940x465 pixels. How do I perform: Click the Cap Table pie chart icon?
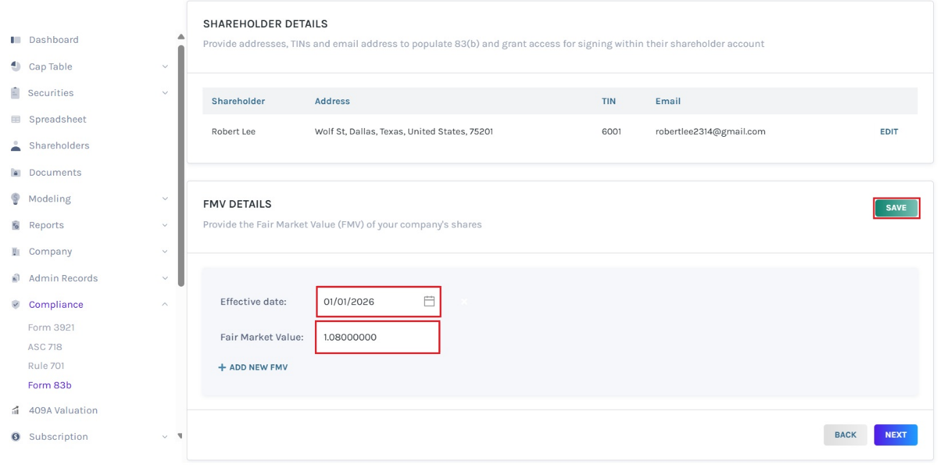pos(16,67)
